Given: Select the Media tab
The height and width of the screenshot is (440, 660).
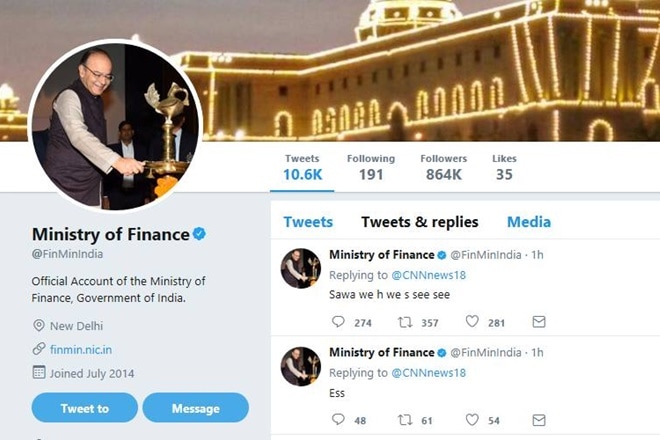Looking at the screenshot, I should click(529, 222).
